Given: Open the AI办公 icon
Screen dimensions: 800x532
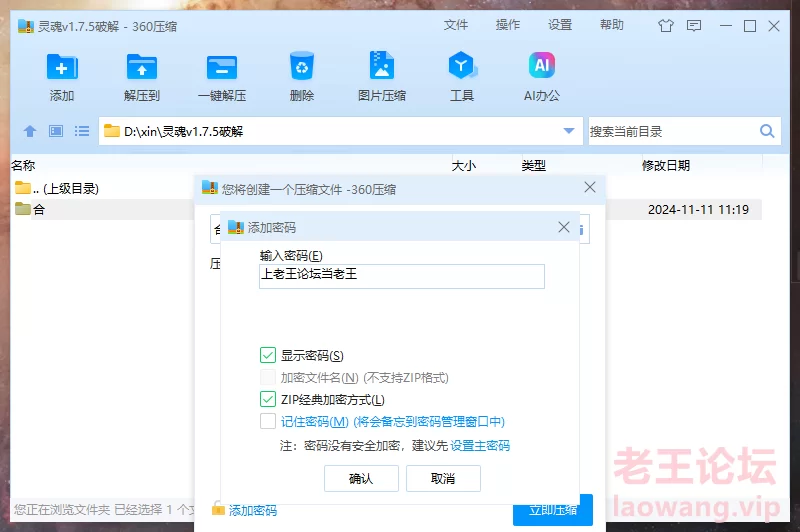Looking at the screenshot, I should [x=542, y=65].
